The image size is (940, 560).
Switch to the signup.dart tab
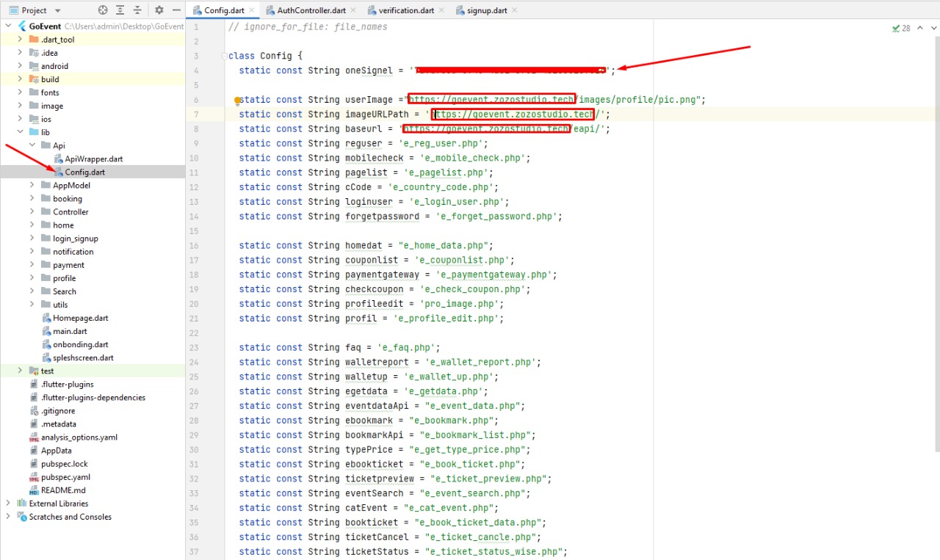click(482, 10)
